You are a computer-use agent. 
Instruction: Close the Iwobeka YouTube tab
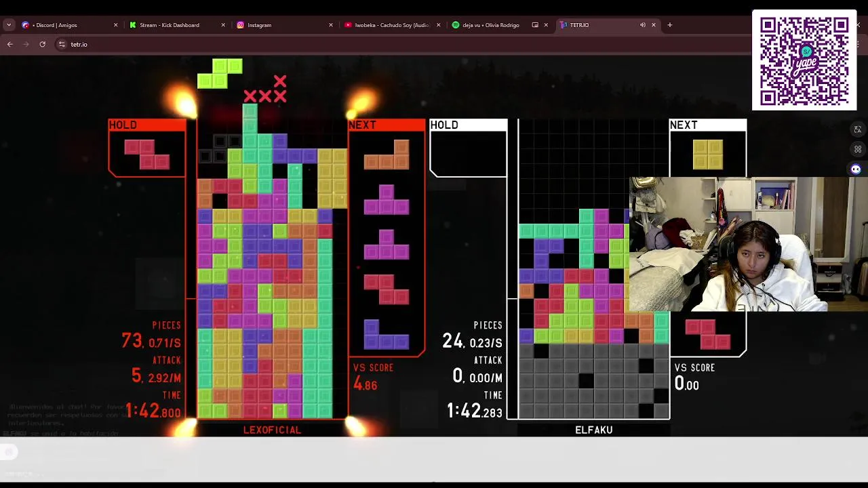point(438,25)
